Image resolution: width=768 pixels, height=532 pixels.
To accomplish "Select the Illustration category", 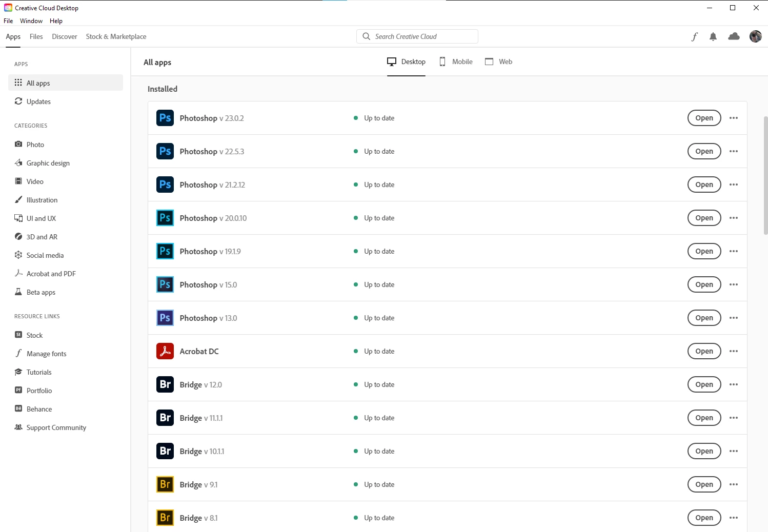I will tap(66, 200).
